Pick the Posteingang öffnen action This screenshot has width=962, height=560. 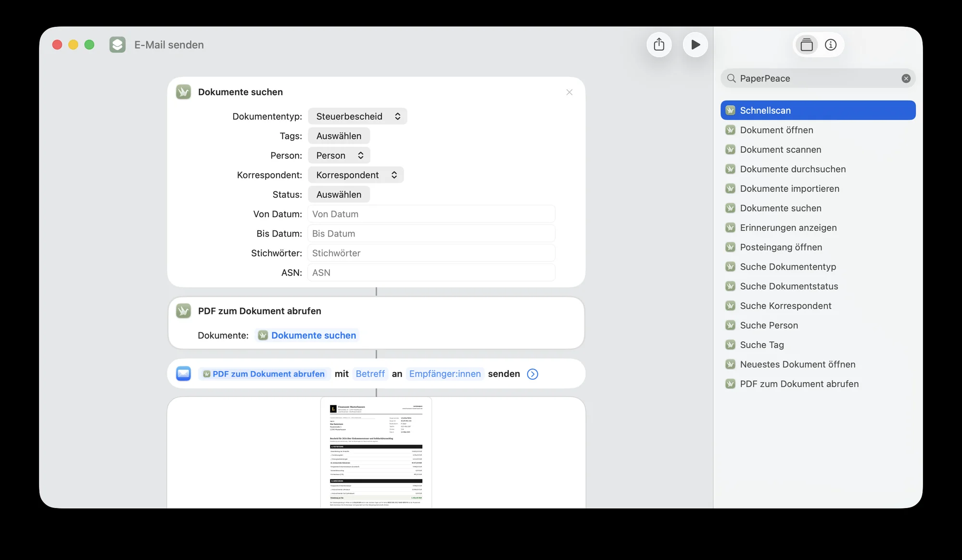(x=818, y=247)
